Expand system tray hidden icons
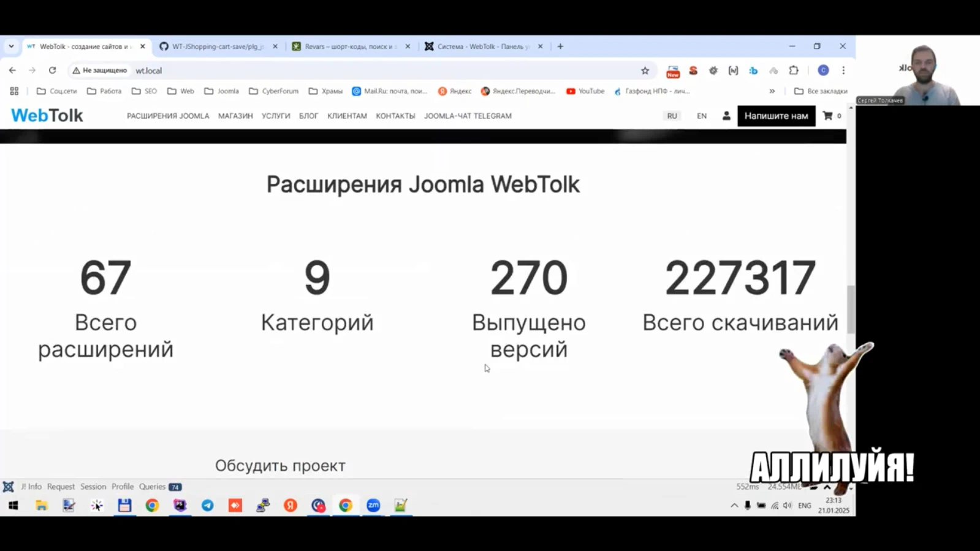Viewport: 980px width, 551px height. 734,506
